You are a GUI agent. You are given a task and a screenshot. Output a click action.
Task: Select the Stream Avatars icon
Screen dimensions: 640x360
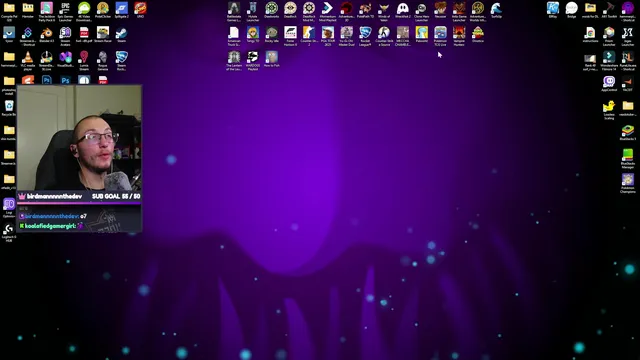[x=65, y=33]
